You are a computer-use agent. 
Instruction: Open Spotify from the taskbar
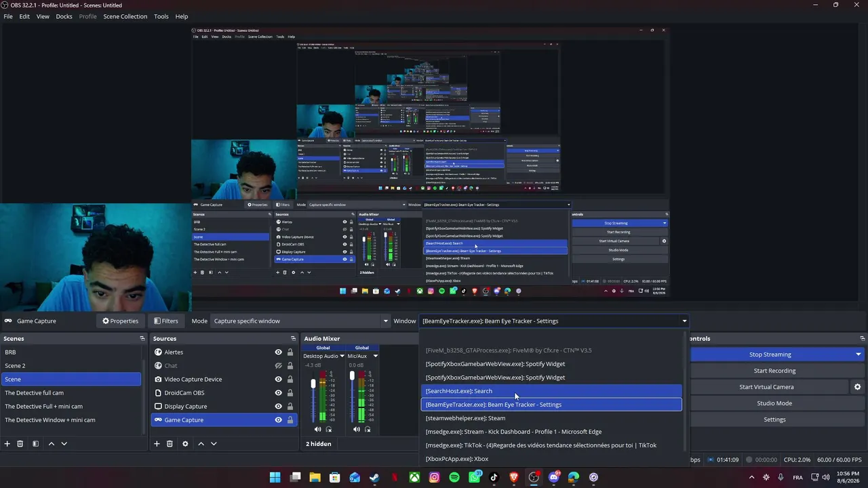click(x=454, y=477)
